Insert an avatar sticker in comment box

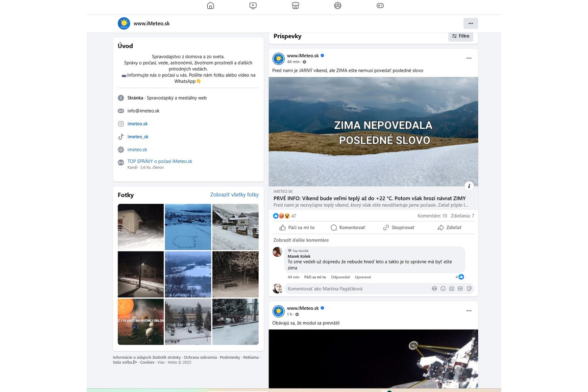(x=434, y=289)
